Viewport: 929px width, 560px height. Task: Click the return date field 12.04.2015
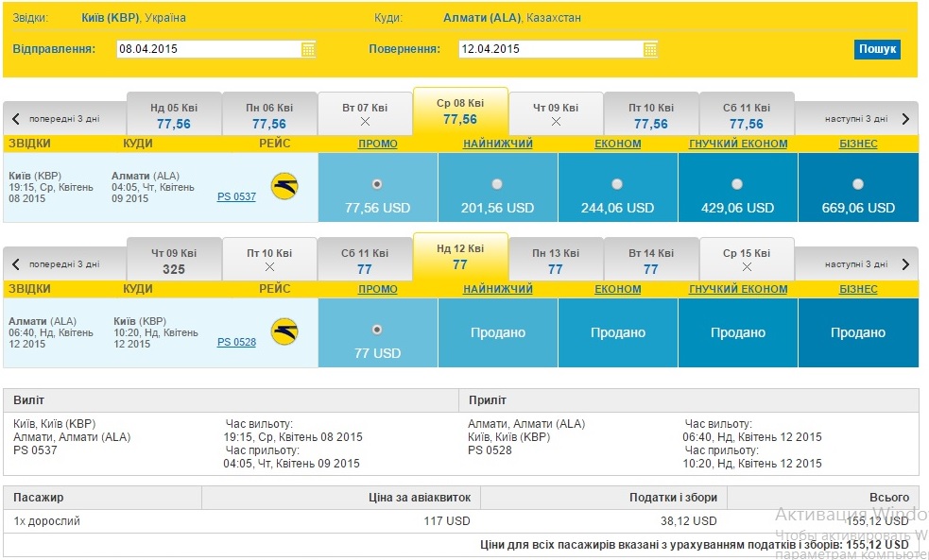(549, 49)
